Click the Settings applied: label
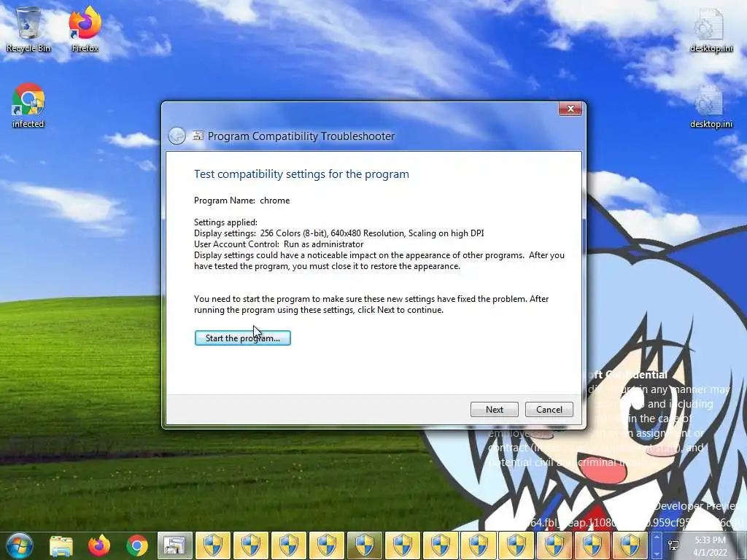The height and width of the screenshot is (560, 747). coord(225,222)
